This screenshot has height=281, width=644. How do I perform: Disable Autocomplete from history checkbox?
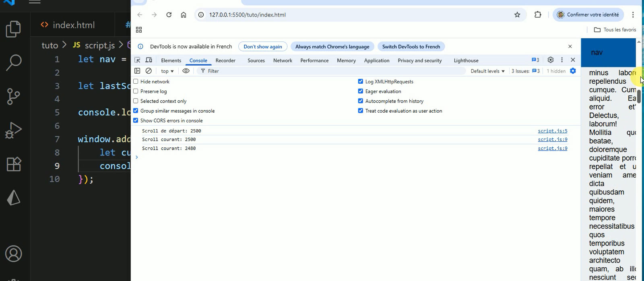361,101
